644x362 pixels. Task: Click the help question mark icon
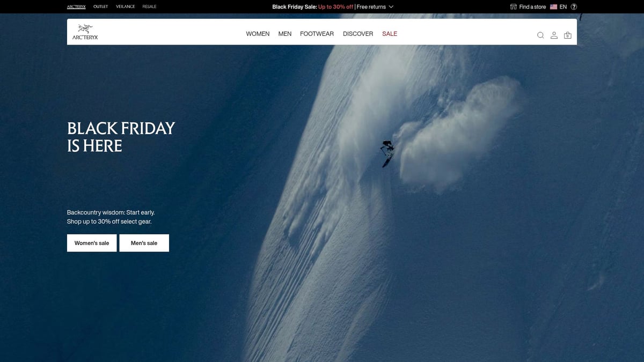(574, 7)
